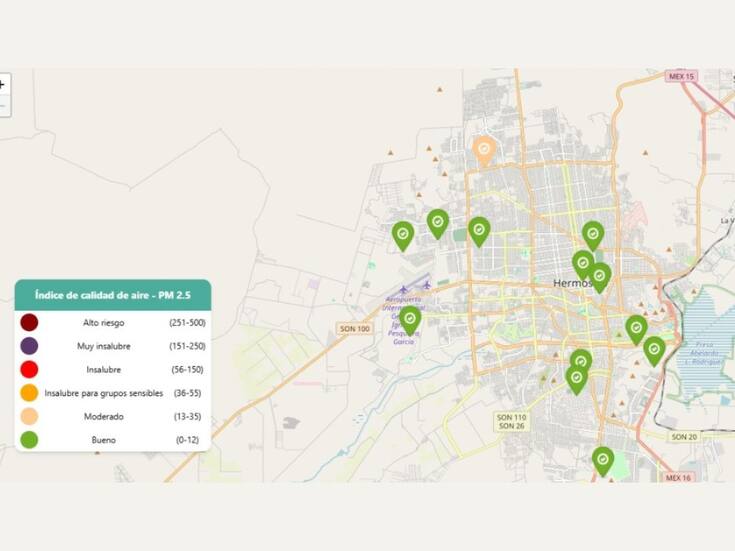Click the left purple airplane symbol at the airport
This screenshot has height=551, width=735.
(x=404, y=290)
